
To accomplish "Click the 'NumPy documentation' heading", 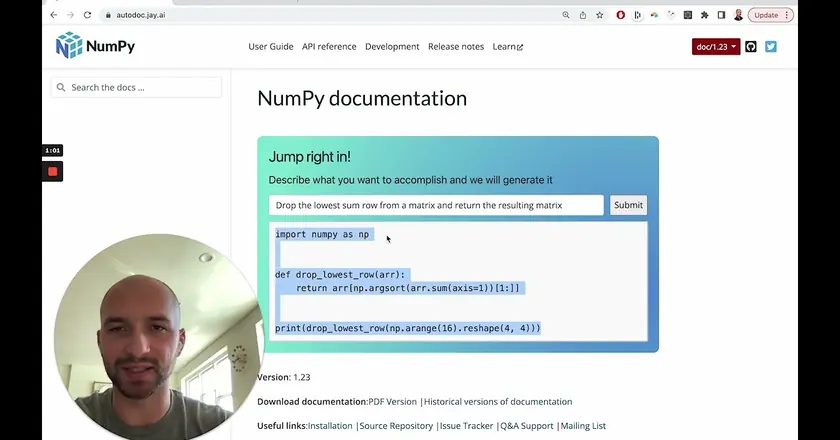I will [362, 99].
